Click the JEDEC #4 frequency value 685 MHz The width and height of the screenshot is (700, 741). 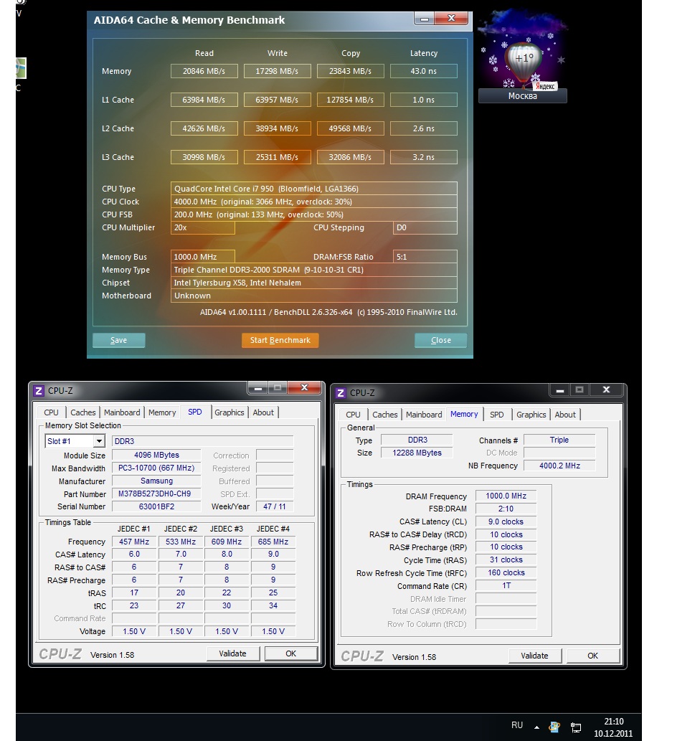point(273,542)
